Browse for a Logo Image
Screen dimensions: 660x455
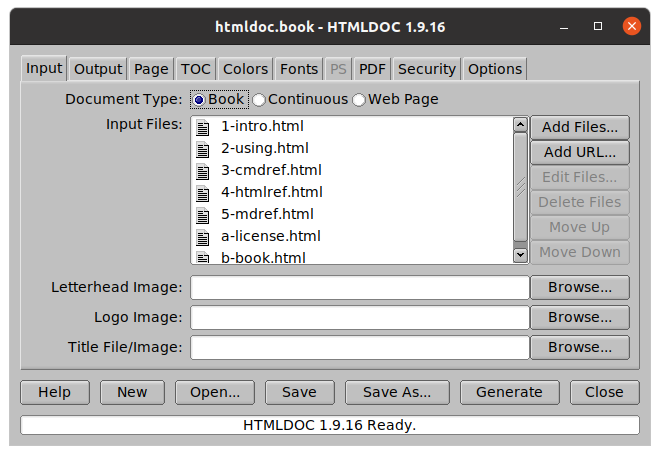[580, 317]
